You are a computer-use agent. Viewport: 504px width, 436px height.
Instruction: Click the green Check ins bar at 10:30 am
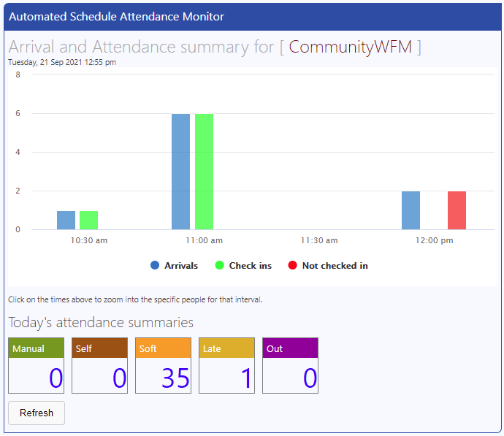(x=88, y=221)
